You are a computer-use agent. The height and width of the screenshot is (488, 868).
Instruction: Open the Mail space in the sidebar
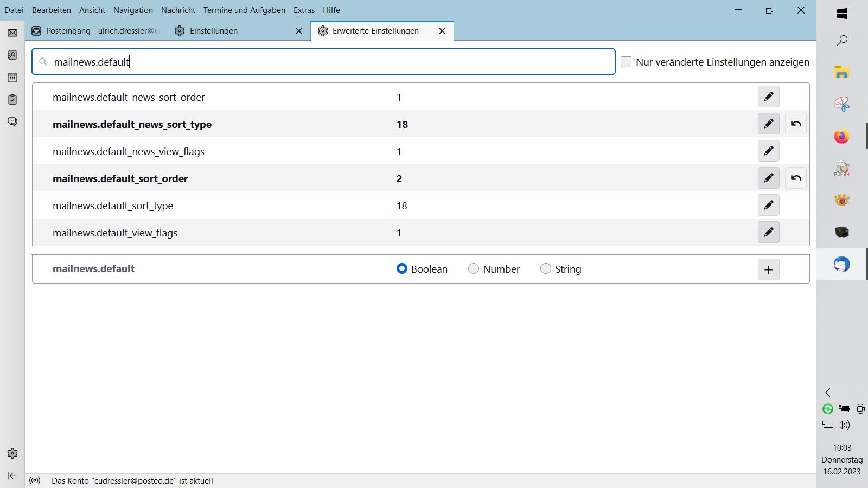pos(12,33)
